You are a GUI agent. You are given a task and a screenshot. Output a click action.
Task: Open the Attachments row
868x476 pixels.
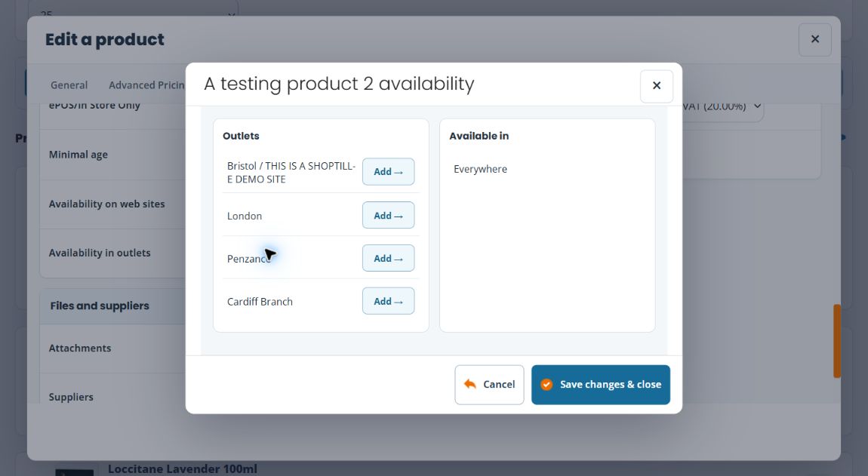pyautogui.click(x=113, y=349)
